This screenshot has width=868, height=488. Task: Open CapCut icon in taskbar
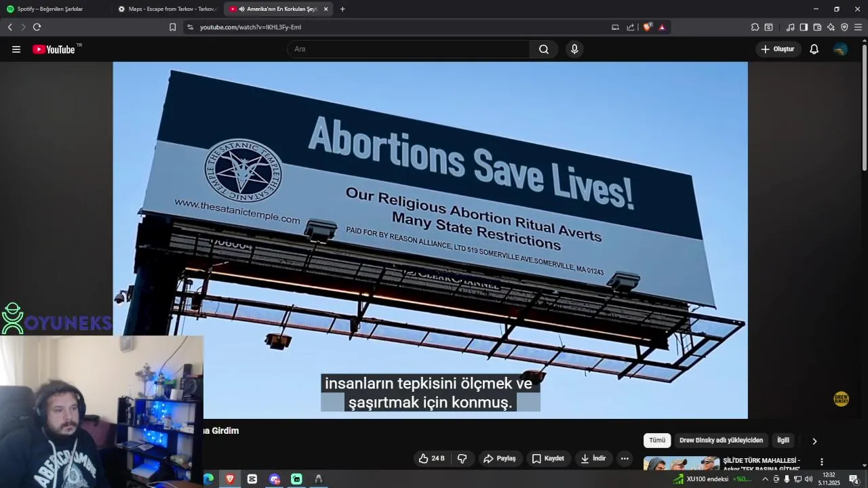click(252, 479)
